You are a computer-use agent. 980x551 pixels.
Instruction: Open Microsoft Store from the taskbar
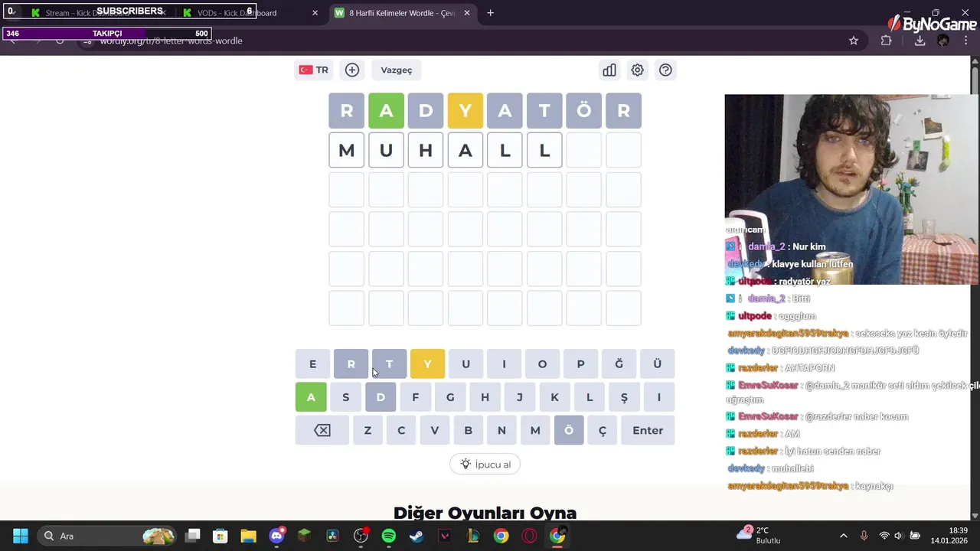[x=220, y=536]
